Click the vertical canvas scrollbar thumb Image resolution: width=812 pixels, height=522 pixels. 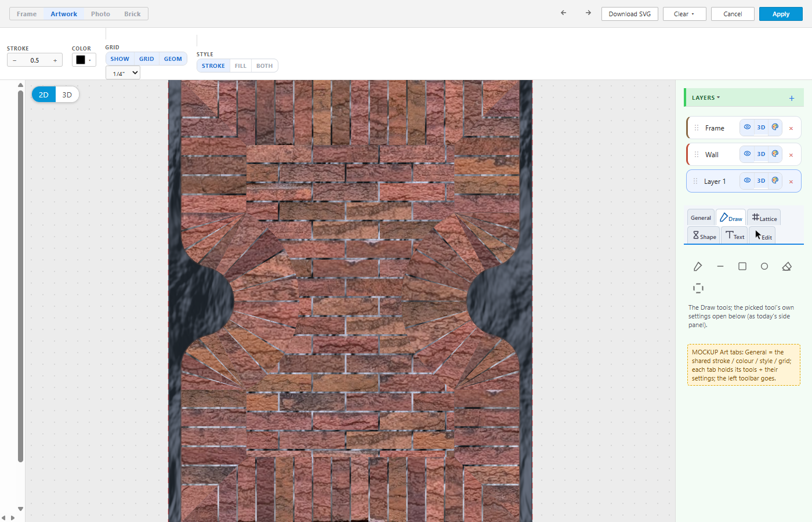tap(20, 276)
